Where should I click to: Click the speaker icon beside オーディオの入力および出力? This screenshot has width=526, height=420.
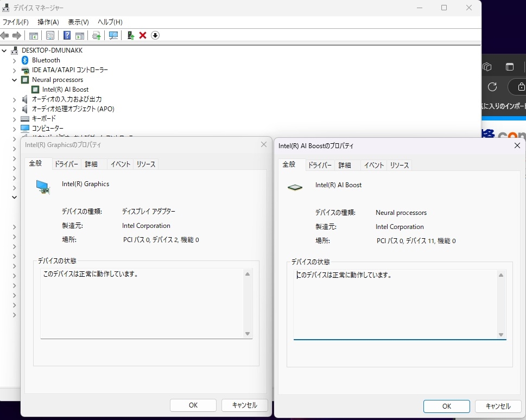tap(25, 99)
